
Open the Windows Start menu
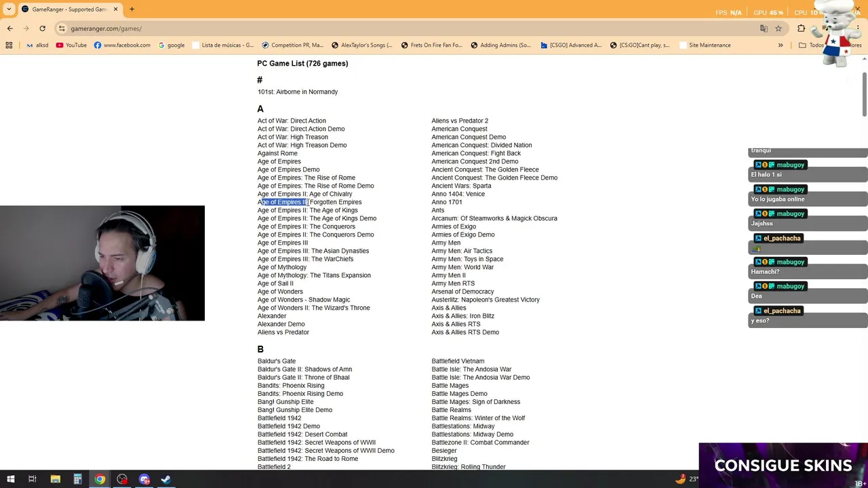click(x=10, y=479)
